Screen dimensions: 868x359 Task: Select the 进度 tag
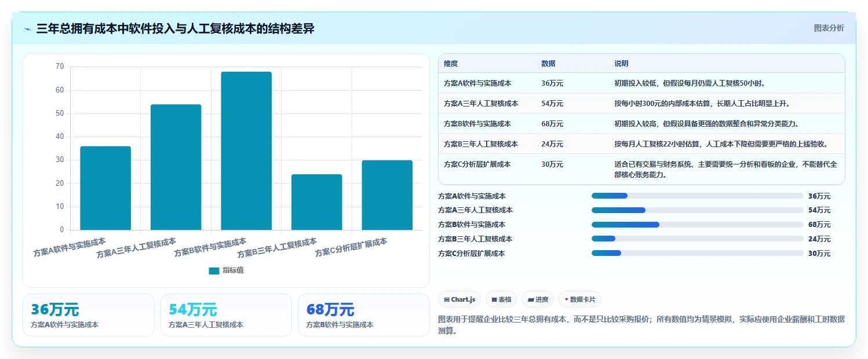(538, 299)
